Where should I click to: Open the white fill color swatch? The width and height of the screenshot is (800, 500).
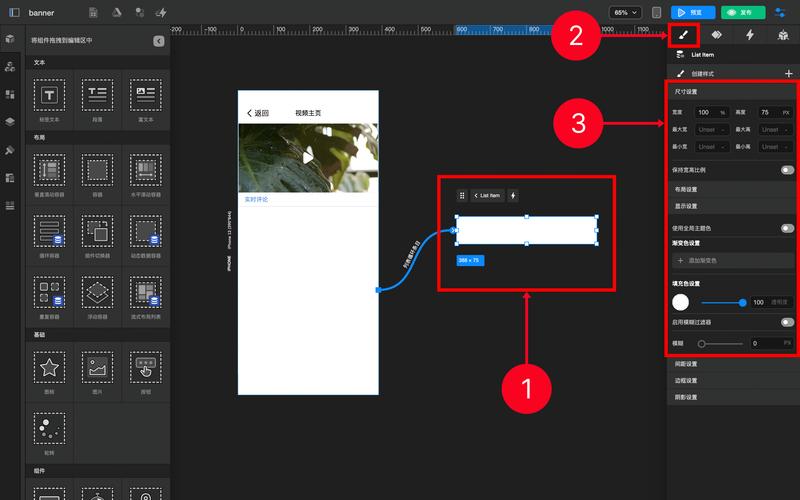coord(681,302)
